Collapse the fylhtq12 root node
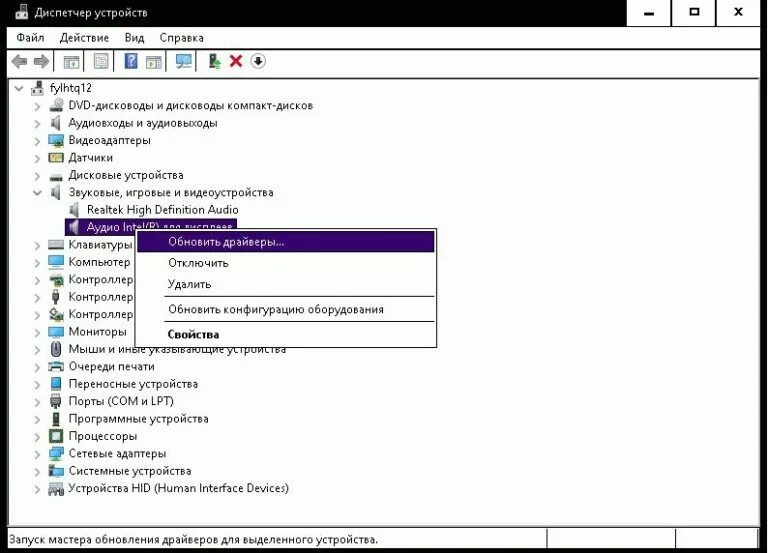This screenshot has height=553, width=768. tap(19, 88)
